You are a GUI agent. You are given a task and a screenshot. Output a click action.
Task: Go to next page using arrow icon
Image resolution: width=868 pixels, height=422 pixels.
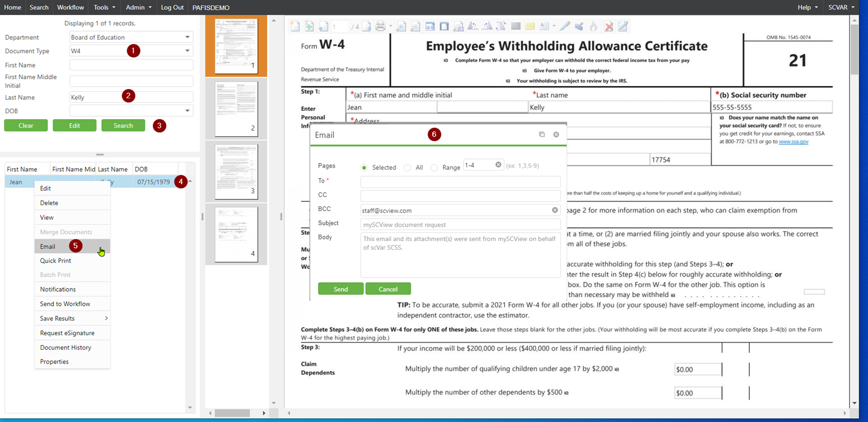pyautogui.click(x=366, y=27)
